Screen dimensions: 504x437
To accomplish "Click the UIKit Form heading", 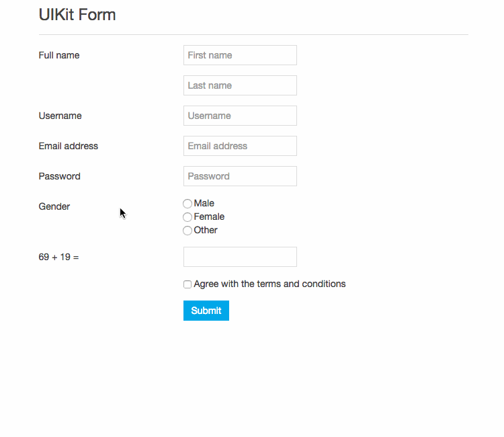I will click(x=77, y=15).
